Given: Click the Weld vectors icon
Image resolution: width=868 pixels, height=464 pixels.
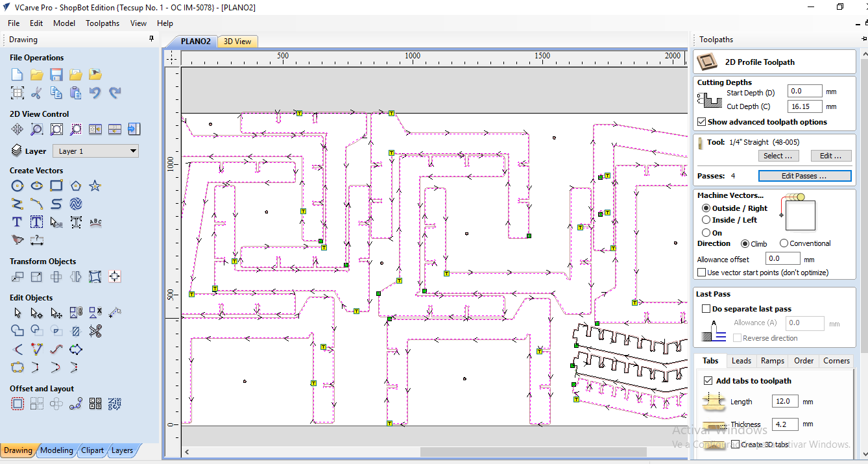Looking at the screenshot, I should [x=18, y=332].
